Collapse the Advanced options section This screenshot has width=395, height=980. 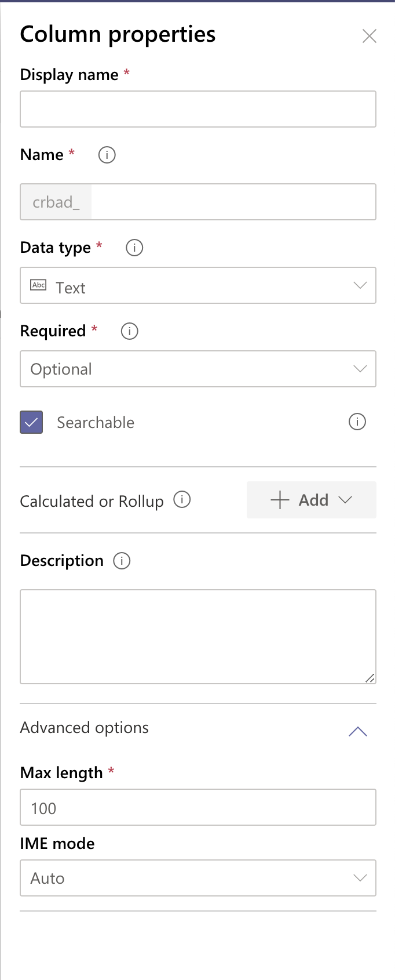358,731
